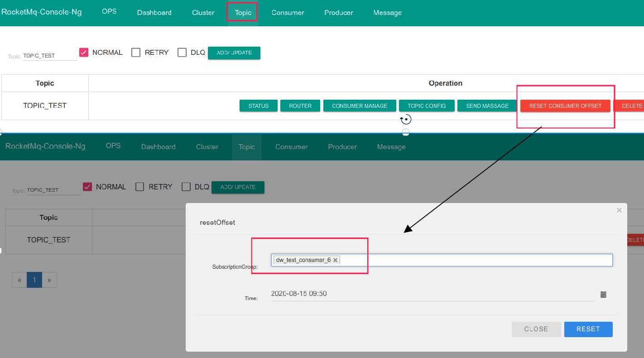Select page 1 in the pagination
The height and width of the screenshot is (358, 644).
[34, 280]
